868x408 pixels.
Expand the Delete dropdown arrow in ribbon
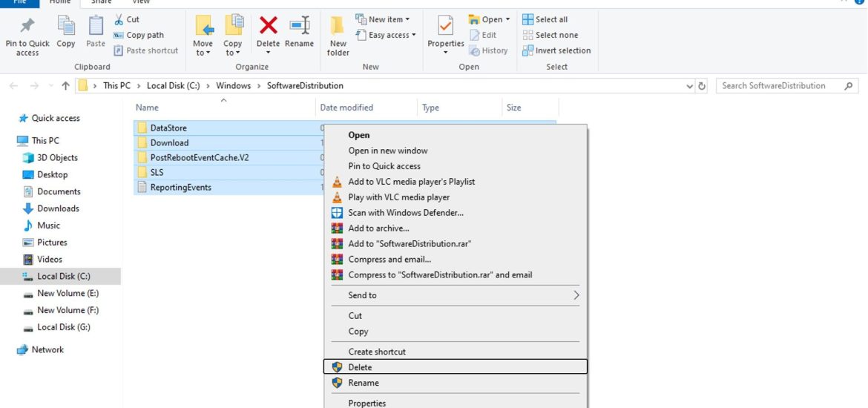coord(269,53)
